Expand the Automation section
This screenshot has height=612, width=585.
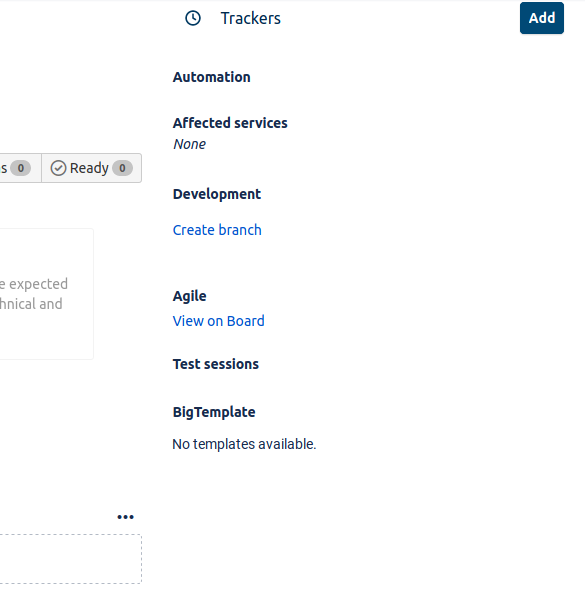tap(212, 77)
